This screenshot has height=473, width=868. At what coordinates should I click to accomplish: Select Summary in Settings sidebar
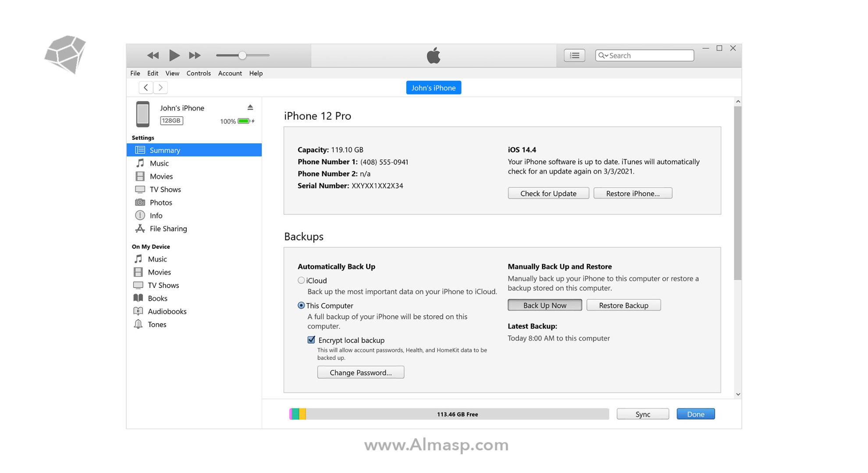[x=194, y=150]
